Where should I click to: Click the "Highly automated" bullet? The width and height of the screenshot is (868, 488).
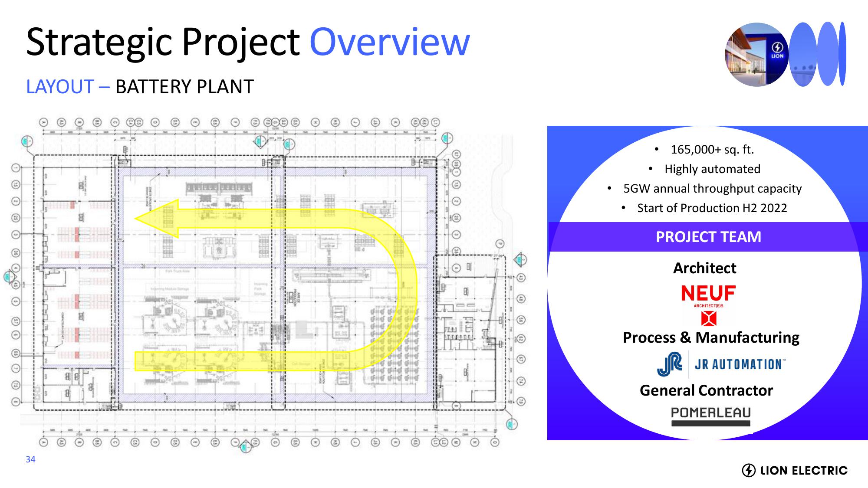click(712, 169)
